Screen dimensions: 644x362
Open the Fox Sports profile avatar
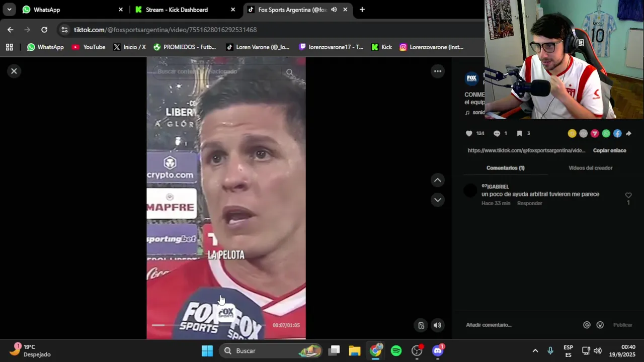click(471, 78)
